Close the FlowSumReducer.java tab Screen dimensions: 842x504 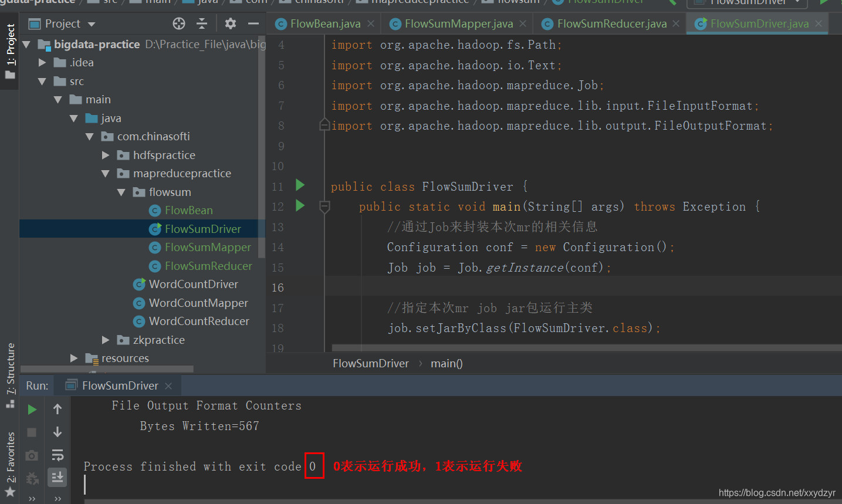pos(676,23)
